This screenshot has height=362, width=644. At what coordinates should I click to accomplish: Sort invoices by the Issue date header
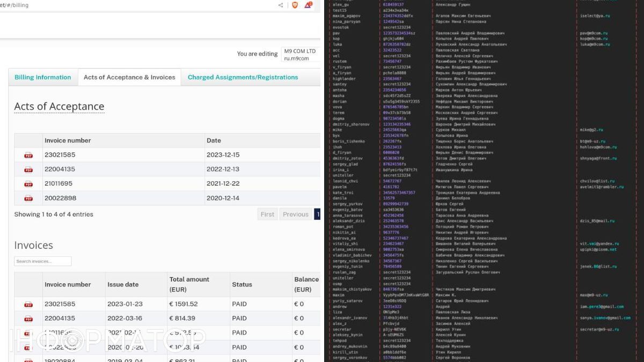click(x=123, y=285)
